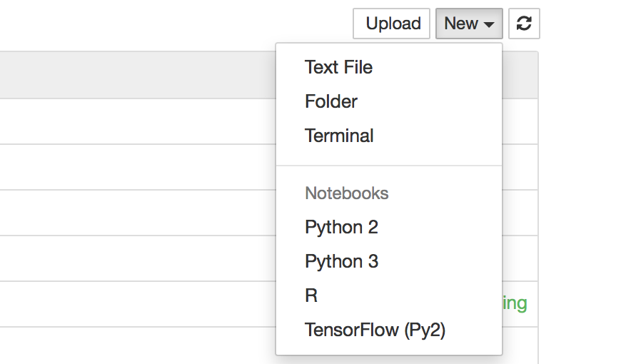The width and height of the screenshot is (621, 364).
Task: Select the Python 3 notebook kernel
Action: point(341,261)
